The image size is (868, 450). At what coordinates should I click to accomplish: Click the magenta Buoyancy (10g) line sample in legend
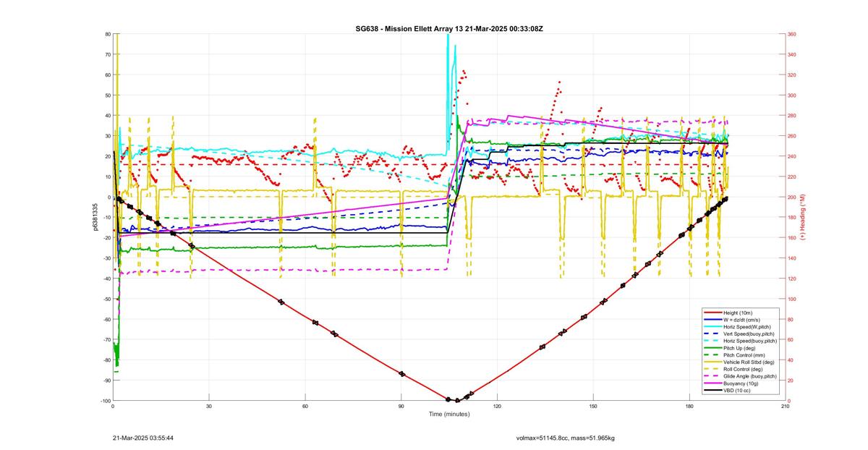coord(712,383)
